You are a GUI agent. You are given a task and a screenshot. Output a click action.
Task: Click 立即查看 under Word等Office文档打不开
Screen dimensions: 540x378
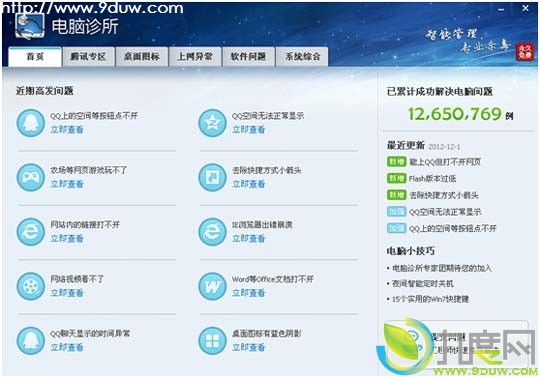click(248, 293)
